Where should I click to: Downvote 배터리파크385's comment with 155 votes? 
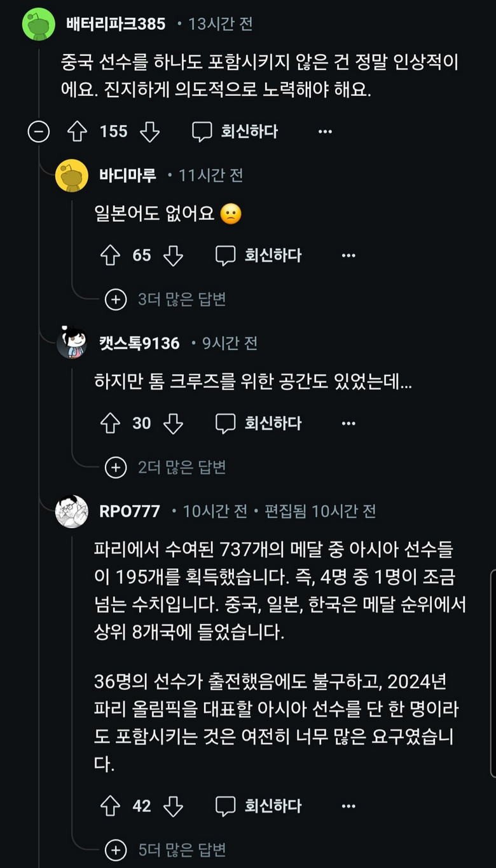coord(149,132)
